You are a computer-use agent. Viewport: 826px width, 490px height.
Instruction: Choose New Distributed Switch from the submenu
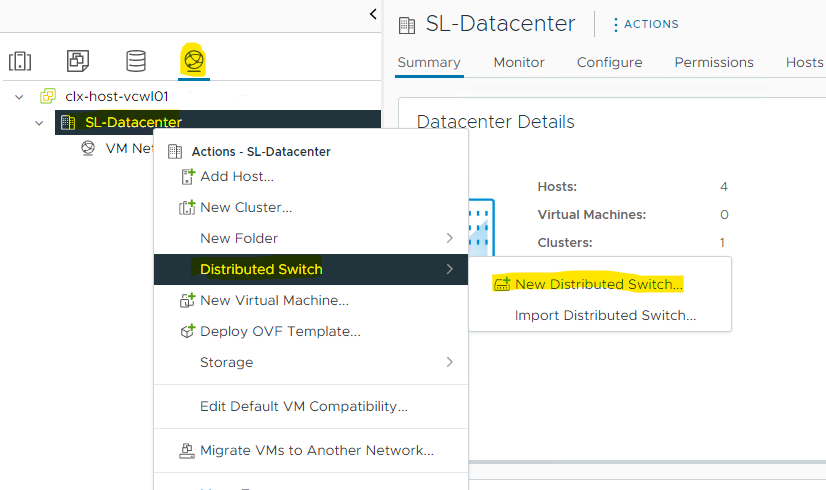pyautogui.click(x=598, y=285)
